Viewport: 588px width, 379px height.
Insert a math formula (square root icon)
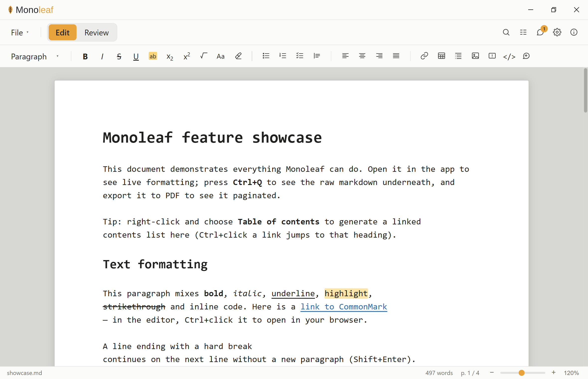click(204, 56)
